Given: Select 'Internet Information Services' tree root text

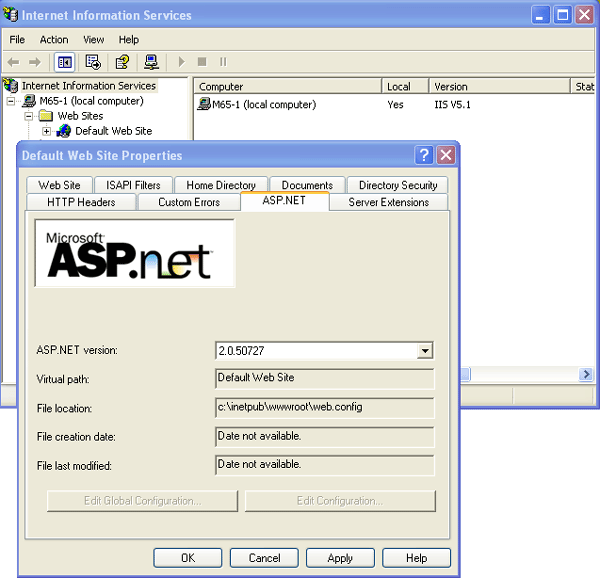Looking at the screenshot, I should pos(89,86).
